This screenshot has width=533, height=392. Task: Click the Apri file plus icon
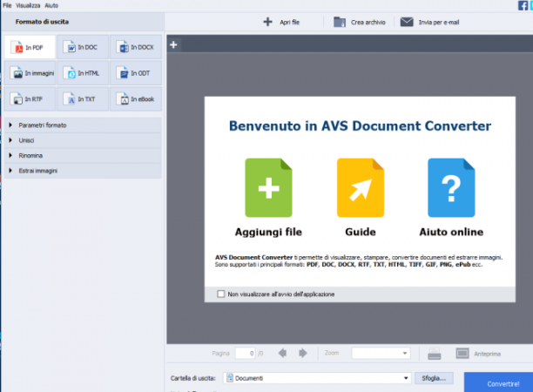click(268, 22)
